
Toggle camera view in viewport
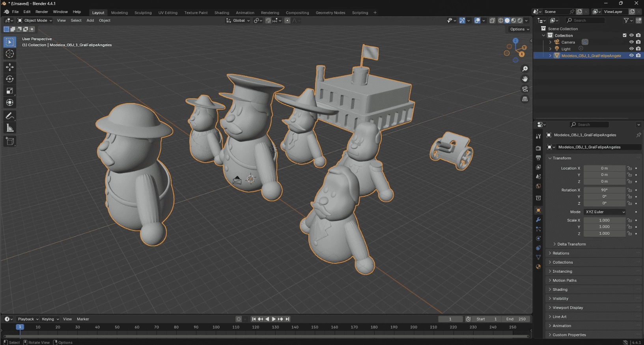click(525, 89)
